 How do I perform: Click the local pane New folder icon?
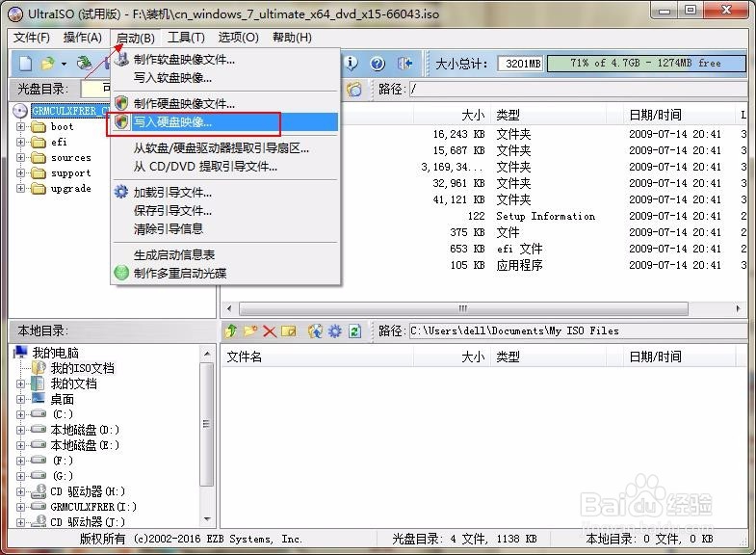point(250,330)
